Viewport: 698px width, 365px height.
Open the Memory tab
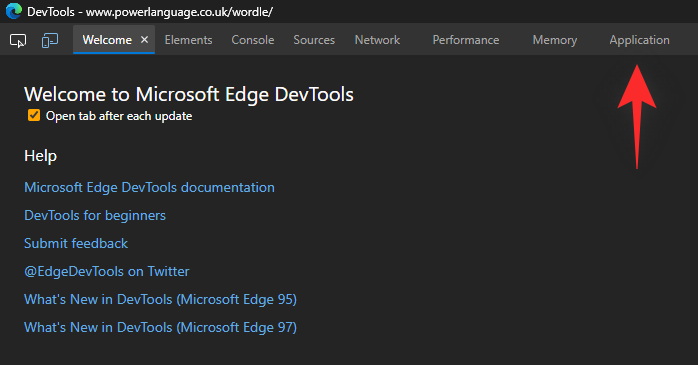click(x=555, y=40)
